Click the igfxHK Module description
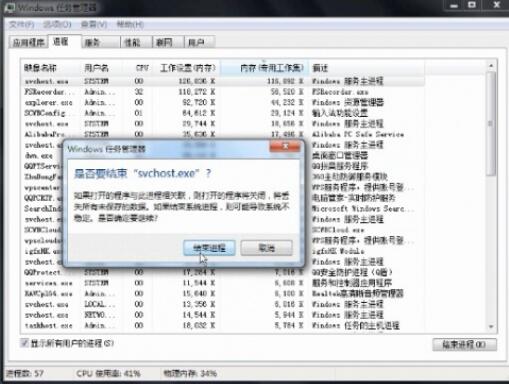Viewport: 509px width, 384px height. coord(338,251)
